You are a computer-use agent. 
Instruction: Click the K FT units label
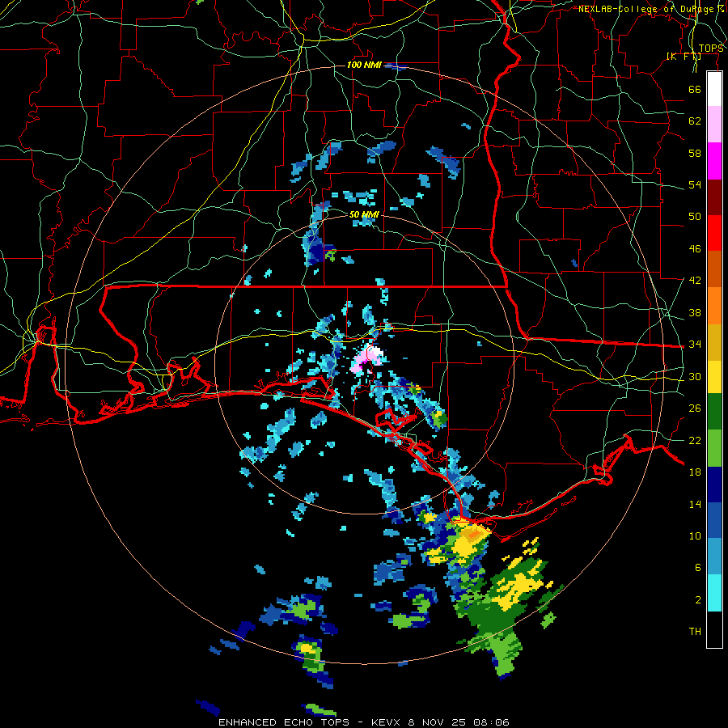[x=684, y=56]
